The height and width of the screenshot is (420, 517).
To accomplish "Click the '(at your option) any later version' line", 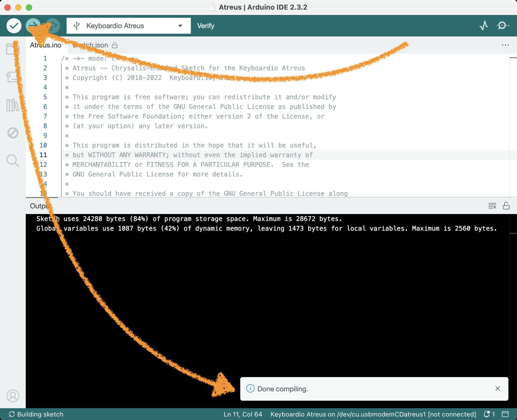I will click(x=136, y=126).
